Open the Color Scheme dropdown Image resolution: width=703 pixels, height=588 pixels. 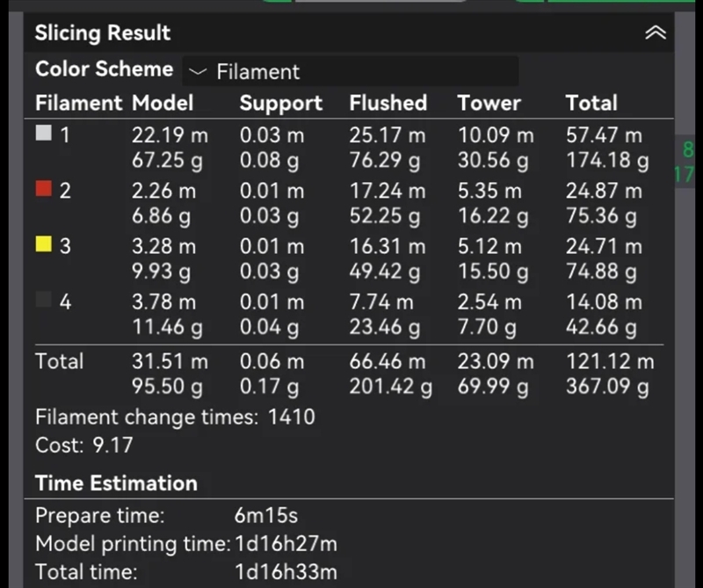[350, 71]
